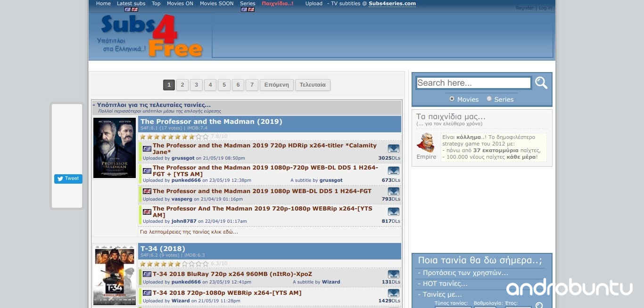
Task: Select the Series radio button
Action: 489,99
